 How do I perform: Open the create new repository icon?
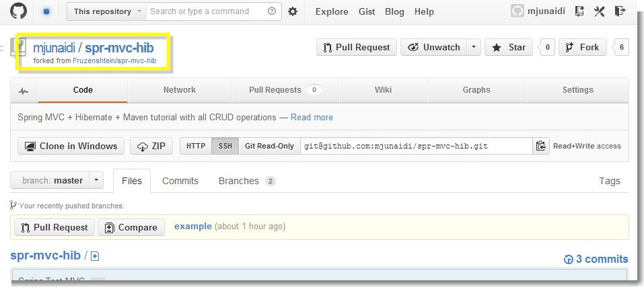tap(579, 11)
